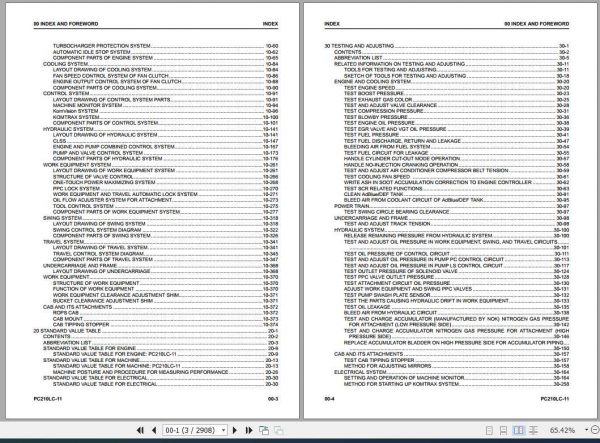
Task: Click 'FAN SPEED CONTROL SYSTEM OF FAN CLUTCH' entry
Action: pos(111,76)
